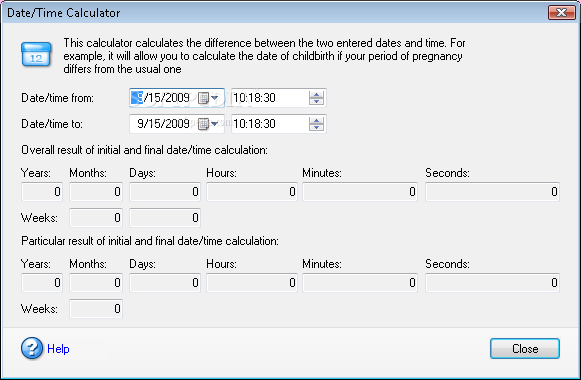Click the Date/time from time field
Image resolution: width=581 pixels, height=380 pixels.
pos(279,98)
